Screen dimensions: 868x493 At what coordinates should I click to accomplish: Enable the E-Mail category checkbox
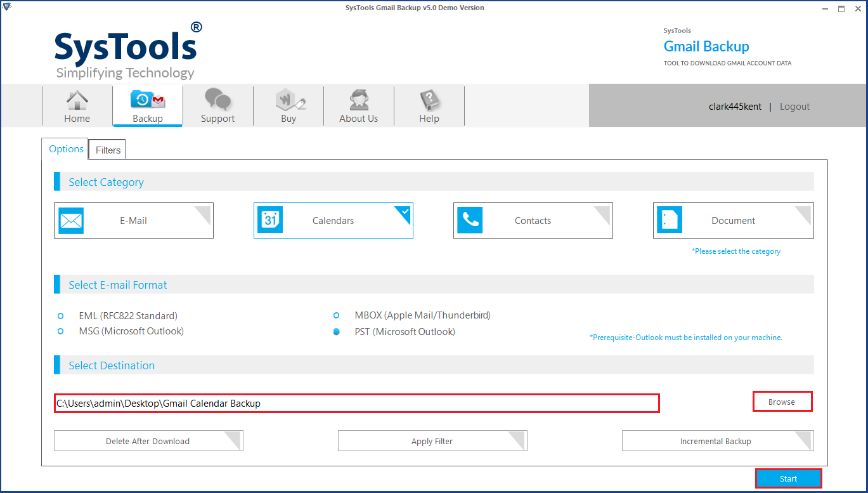[x=204, y=211]
